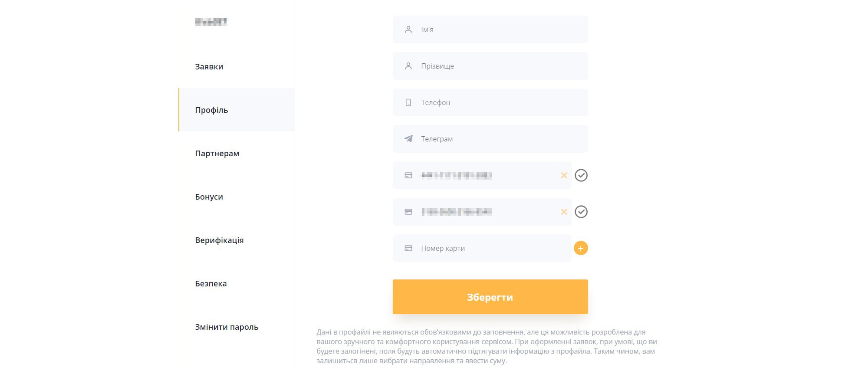The width and height of the screenshot is (868, 371).
Task: Open the Безпека settings
Action: [x=211, y=284]
